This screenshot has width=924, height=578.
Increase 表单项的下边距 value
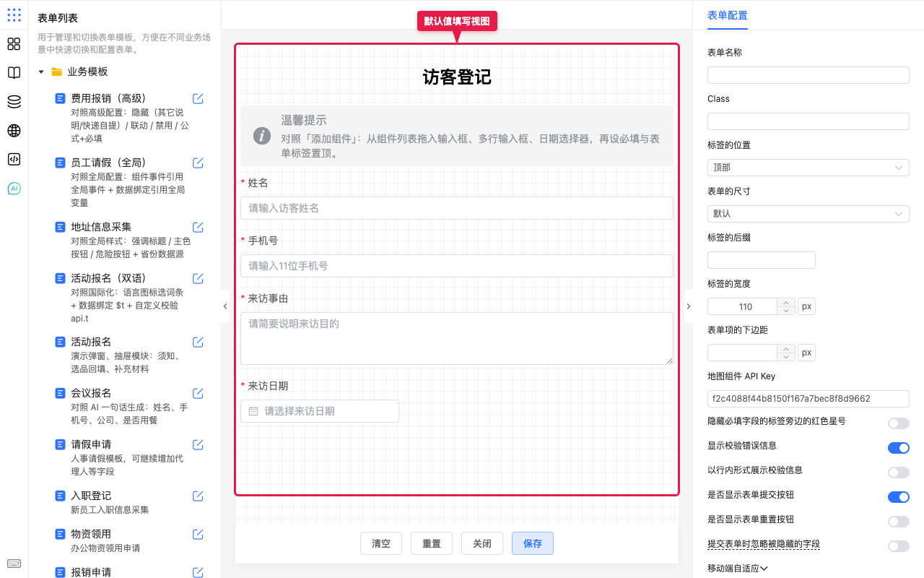[786, 349]
